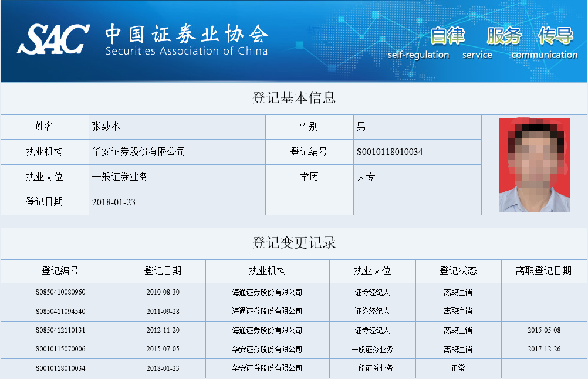This screenshot has height=379, width=588.
Task: Click 一般证券业务 in the 2015-07-05 row
Action: point(372,349)
